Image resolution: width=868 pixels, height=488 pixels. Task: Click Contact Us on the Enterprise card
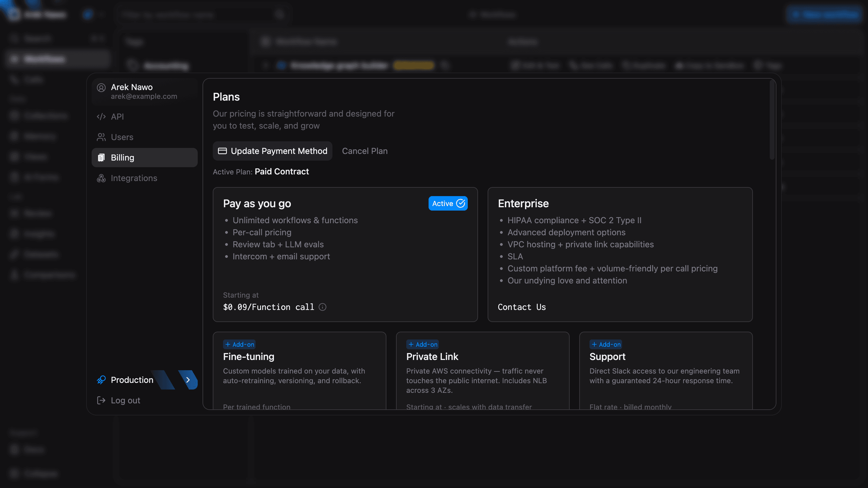(x=522, y=307)
